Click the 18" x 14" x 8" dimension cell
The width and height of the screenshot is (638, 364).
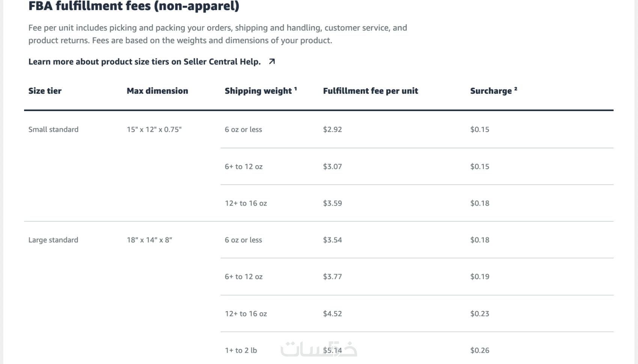149,240
